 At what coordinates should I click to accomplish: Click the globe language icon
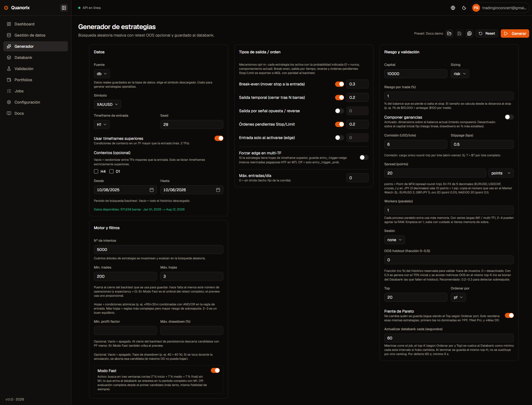(x=453, y=8)
